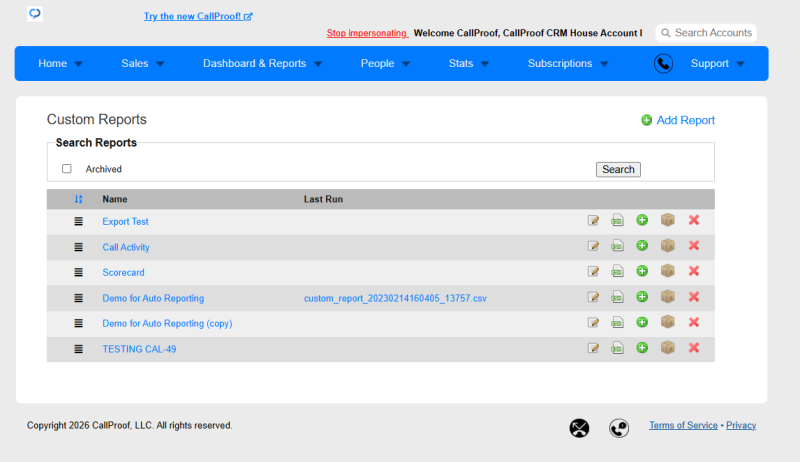Viewport: 800px width, 462px height.
Task: Click green plus in custom_report csv row
Action: [642, 297]
